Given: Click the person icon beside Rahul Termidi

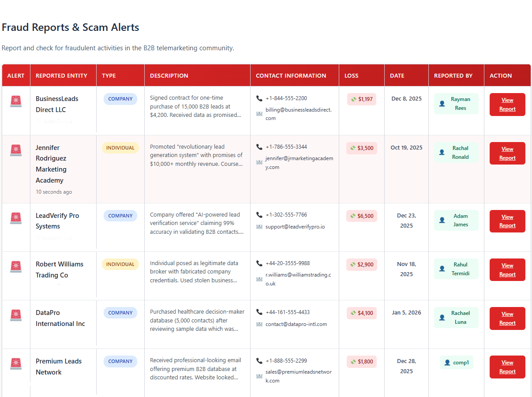Looking at the screenshot, I should [442, 269].
